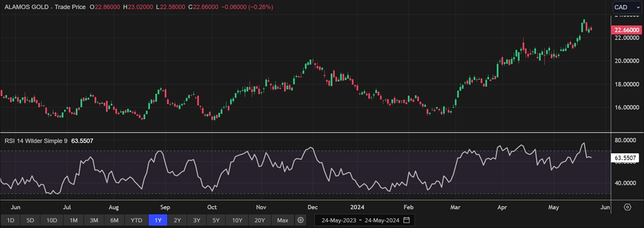Click calendar icon in date range field
The image size is (644, 228).
[x=407, y=220]
